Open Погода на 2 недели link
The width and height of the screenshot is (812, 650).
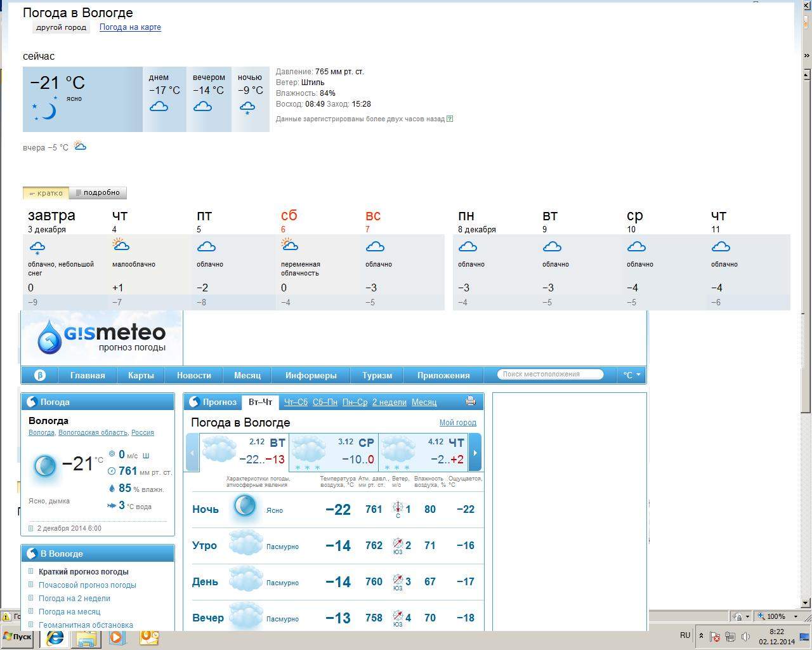[x=74, y=599]
